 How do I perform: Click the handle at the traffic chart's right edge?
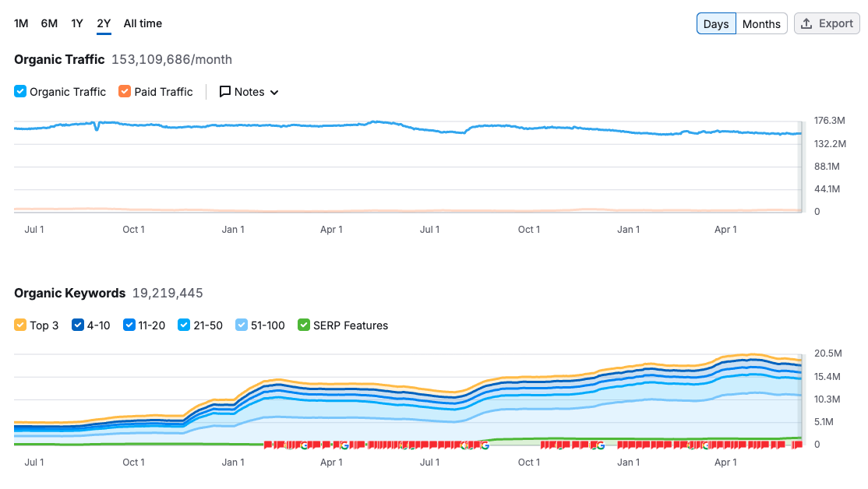click(799, 166)
